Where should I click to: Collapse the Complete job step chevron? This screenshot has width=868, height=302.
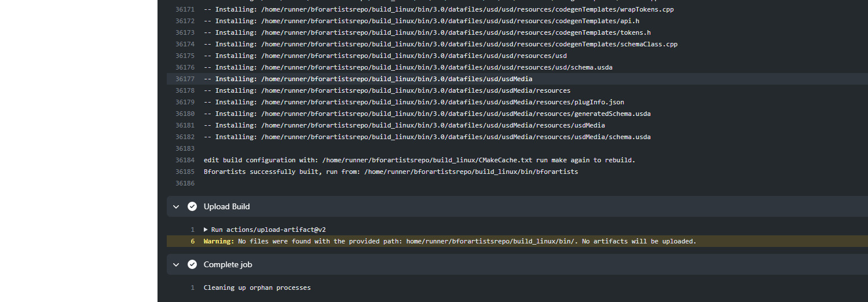click(x=176, y=264)
